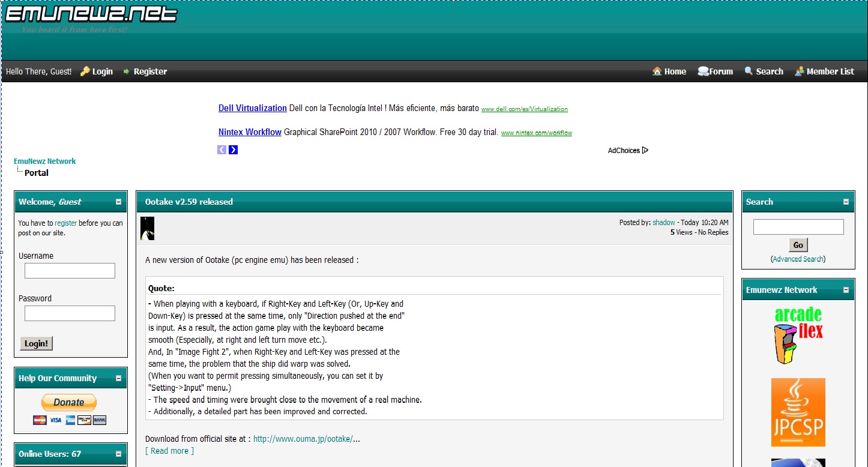The image size is (868, 467).
Task: Open the http://www.ouma.jp/ootake/ download link
Action: (x=303, y=439)
